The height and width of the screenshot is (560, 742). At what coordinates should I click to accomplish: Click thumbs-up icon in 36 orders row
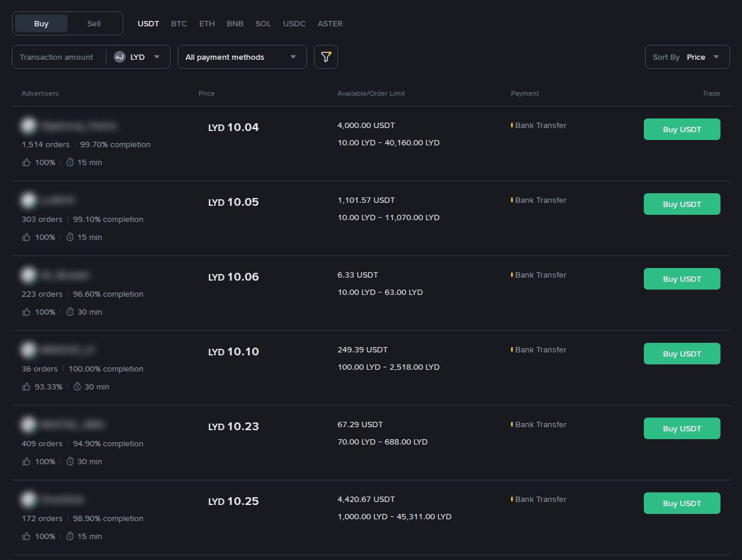tap(26, 386)
